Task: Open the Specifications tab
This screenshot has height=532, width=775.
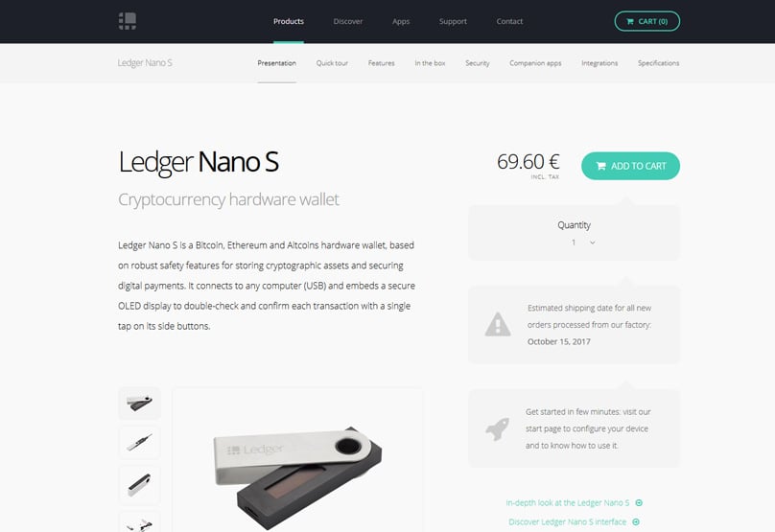Action: [x=658, y=63]
